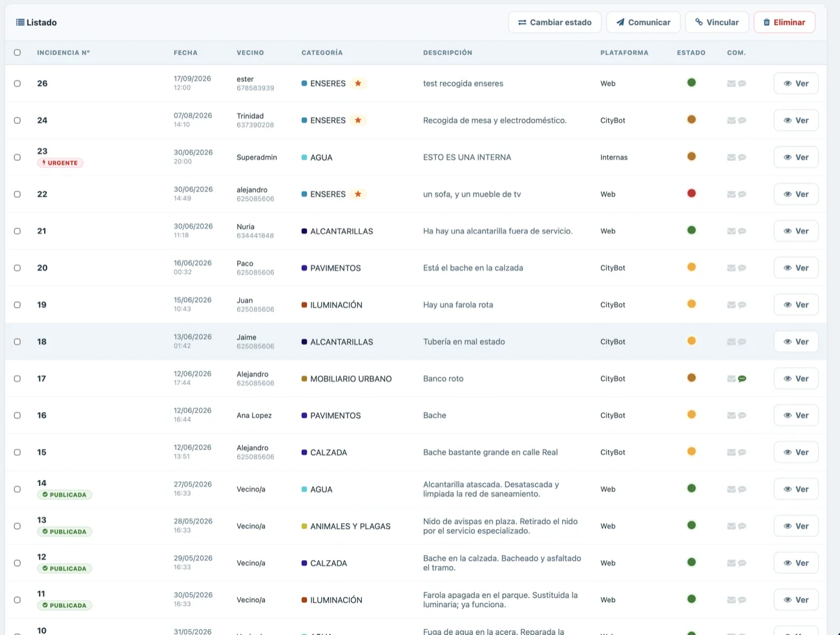Click the PUBLICADA badge under incidencia 14

[65, 495]
